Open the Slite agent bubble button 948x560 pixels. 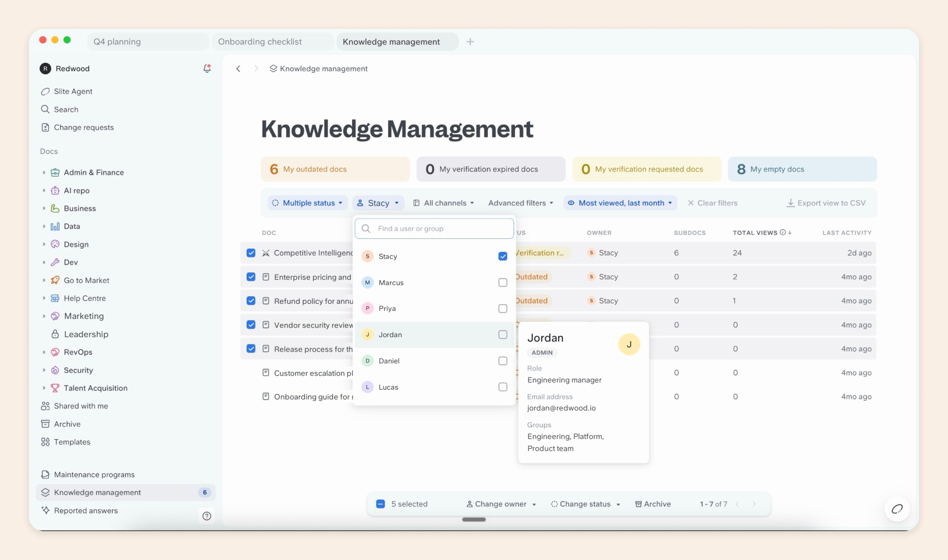click(897, 509)
